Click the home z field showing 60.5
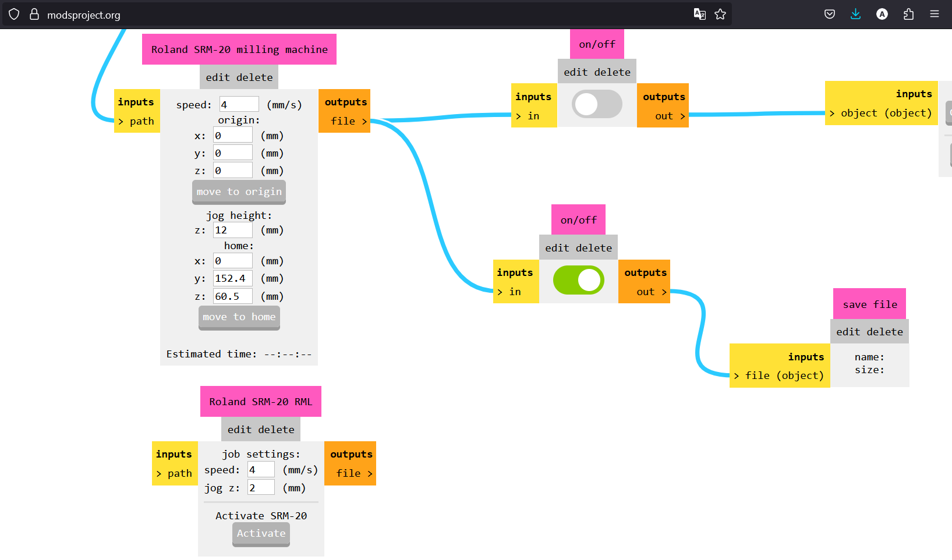The image size is (952, 560). [232, 296]
